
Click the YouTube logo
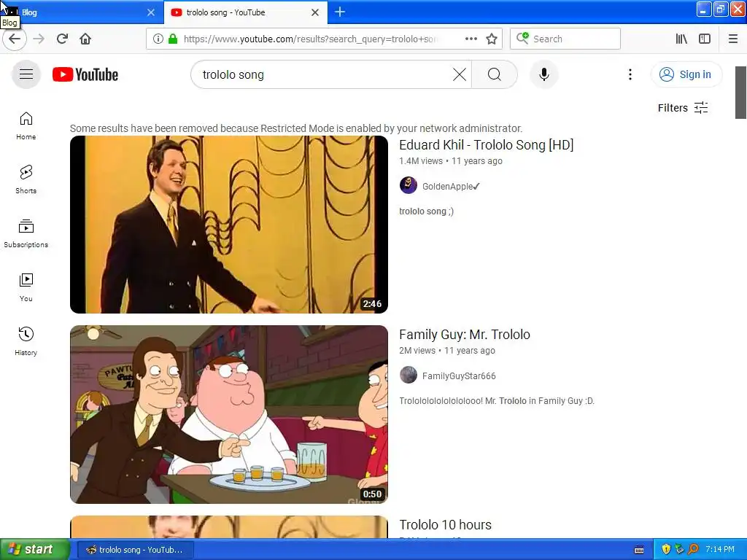coord(85,74)
